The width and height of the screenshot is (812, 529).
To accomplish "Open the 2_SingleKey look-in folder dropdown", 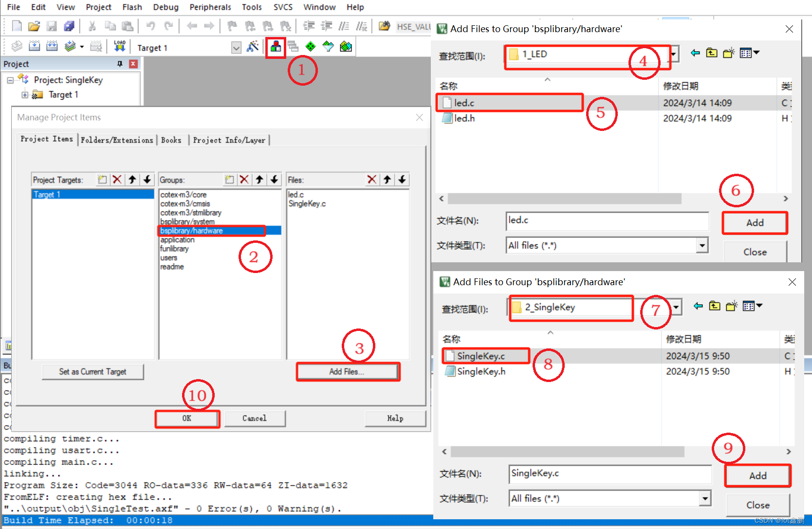I will pyautogui.click(x=676, y=308).
